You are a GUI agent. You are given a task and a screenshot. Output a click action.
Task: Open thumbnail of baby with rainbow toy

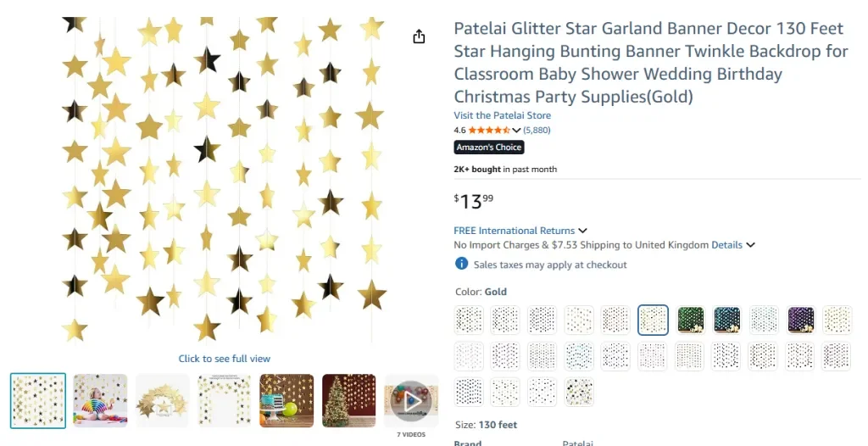tap(100, 400)
